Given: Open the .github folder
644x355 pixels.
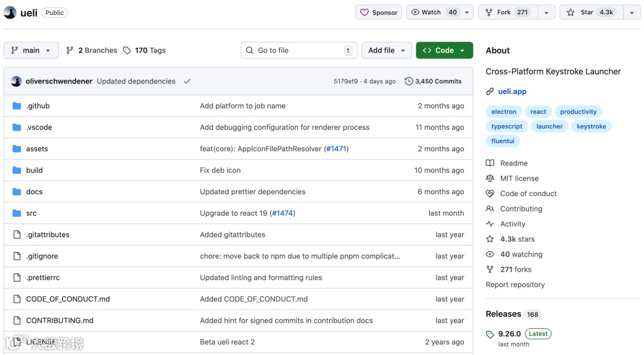Looking at the screenshot, I should [x=38, y=106].
